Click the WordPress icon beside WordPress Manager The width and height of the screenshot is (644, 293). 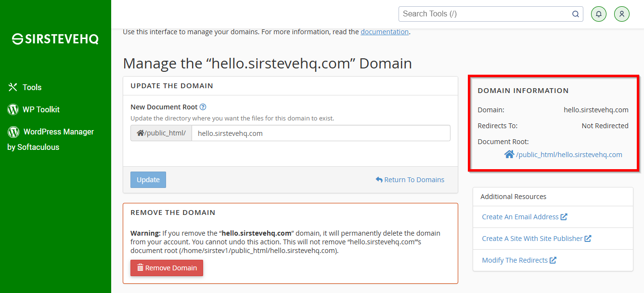[x=13, y=132]
